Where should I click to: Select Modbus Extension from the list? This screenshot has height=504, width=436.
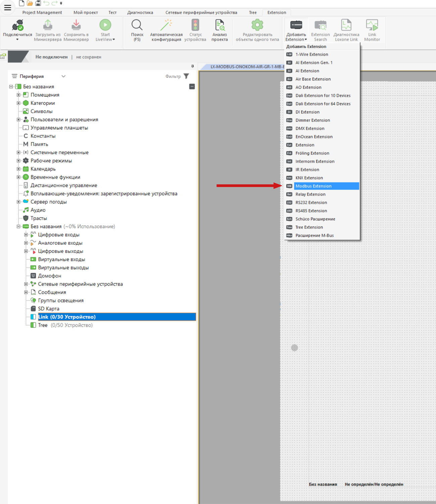coord(313,186)
